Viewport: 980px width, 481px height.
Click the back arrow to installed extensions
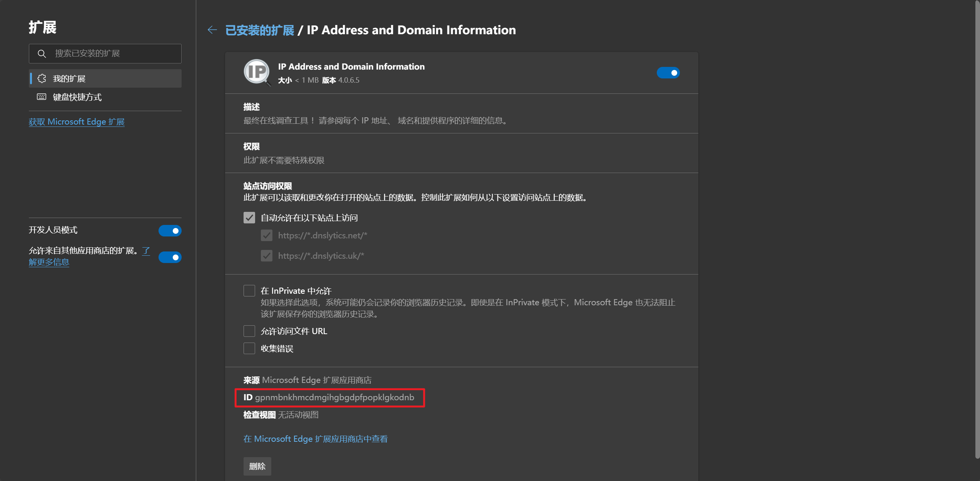[212, 30]
